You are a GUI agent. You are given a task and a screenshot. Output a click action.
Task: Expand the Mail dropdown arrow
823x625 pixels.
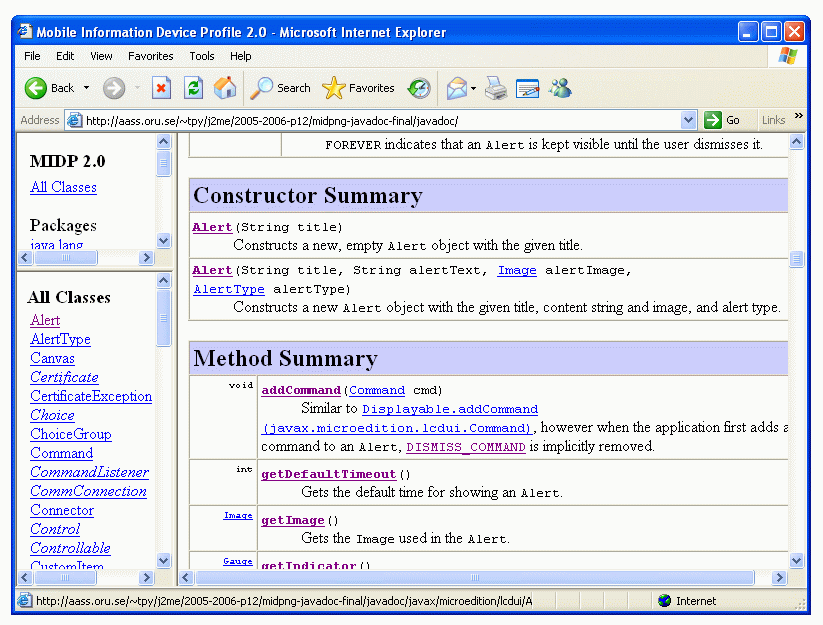point(473,88)
